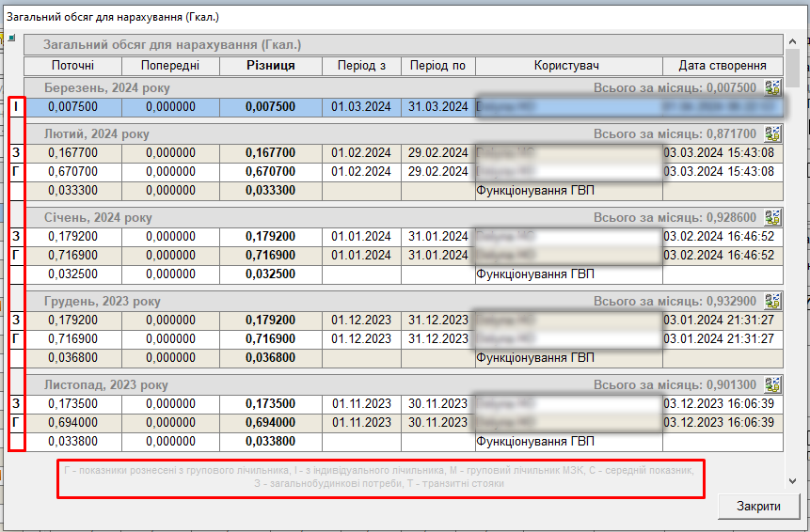This screenshot has width=810, height=532.
Task: Click the Дата створення column header
Action: (722, 66)
